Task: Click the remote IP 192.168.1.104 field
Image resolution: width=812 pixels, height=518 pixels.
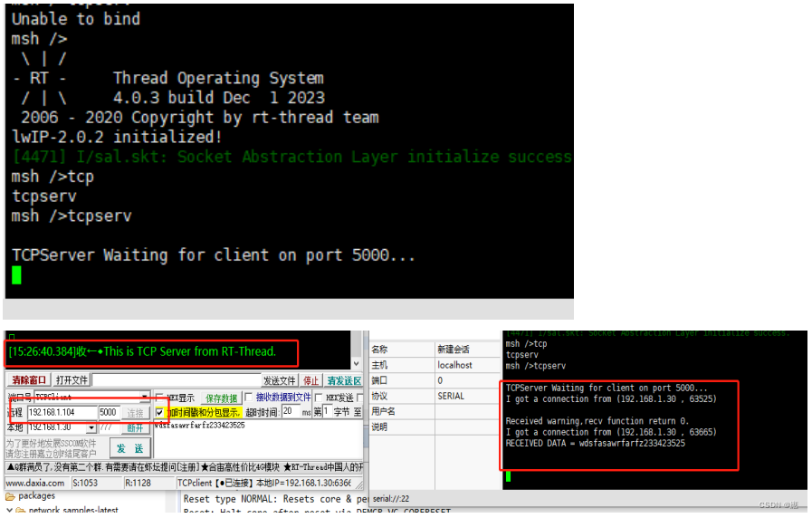Action: pyautogui.click(x=62, y=412)
